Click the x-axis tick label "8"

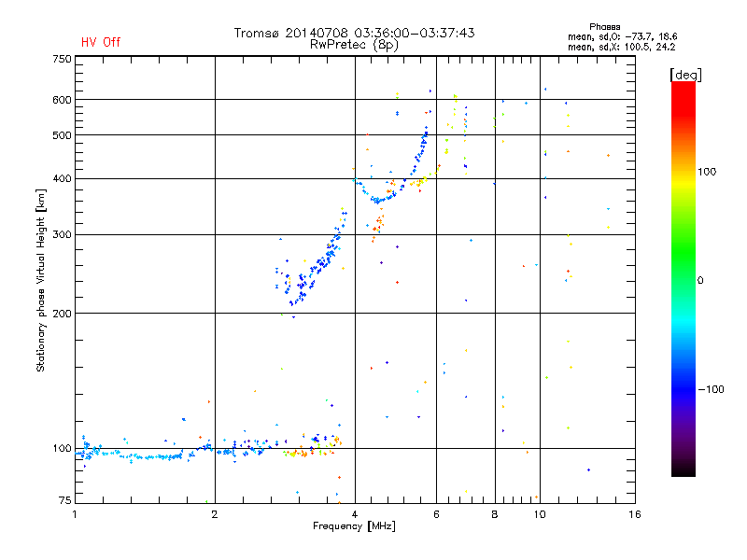click(x=495, y=514)
